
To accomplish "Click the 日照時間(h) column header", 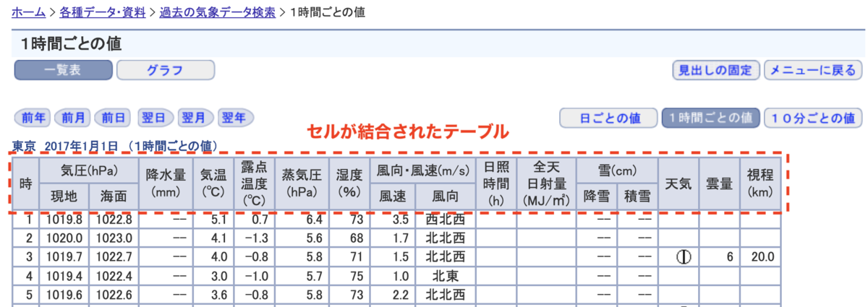I will click(x=495, y=184).
